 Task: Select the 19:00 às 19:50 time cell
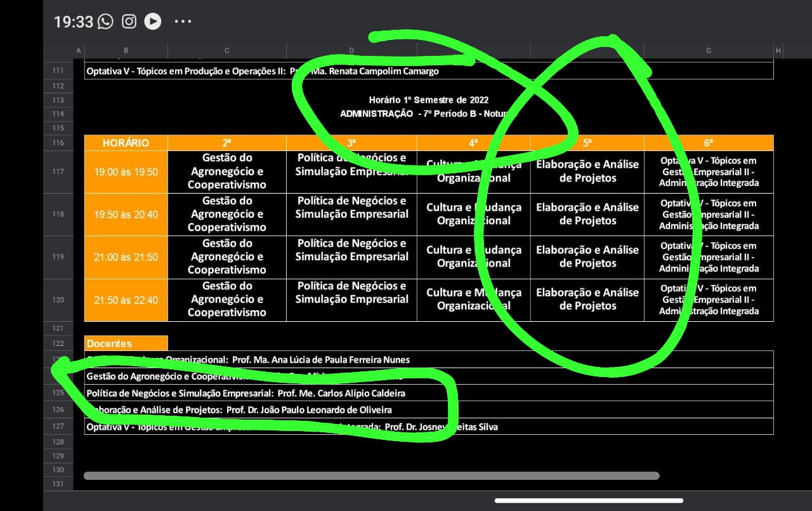point(126,172)
